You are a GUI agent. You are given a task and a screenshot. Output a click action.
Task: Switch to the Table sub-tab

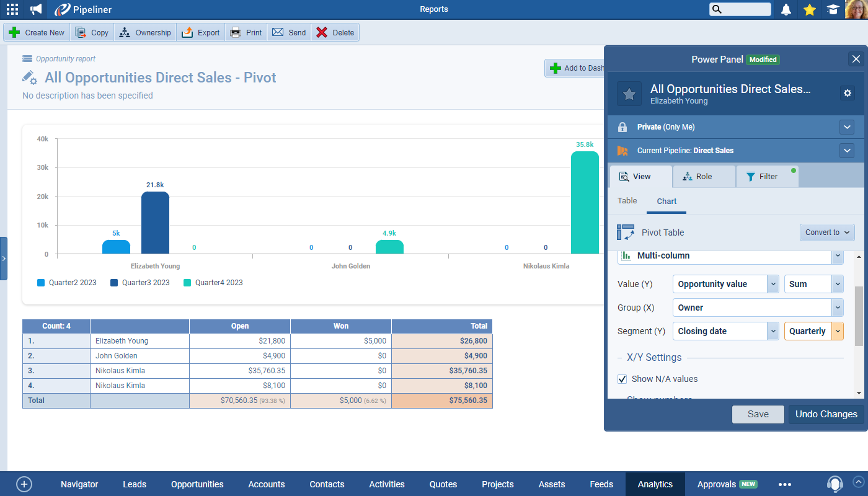click(627, 201)
